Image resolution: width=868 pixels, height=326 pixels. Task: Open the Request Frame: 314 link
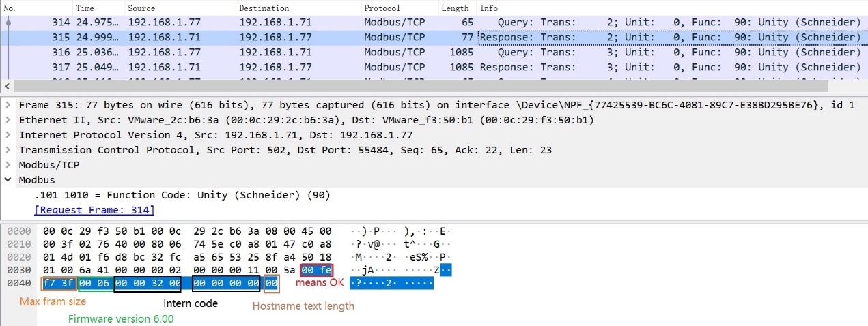(94, 210)
